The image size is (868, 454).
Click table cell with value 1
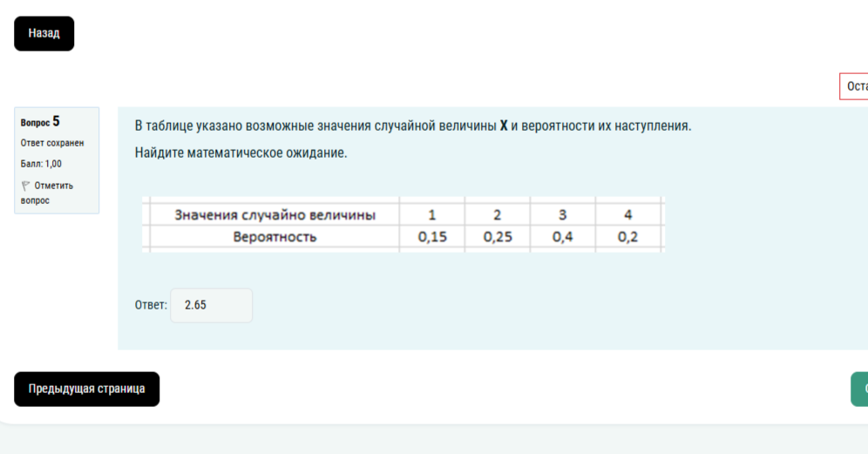click(431, 215)
